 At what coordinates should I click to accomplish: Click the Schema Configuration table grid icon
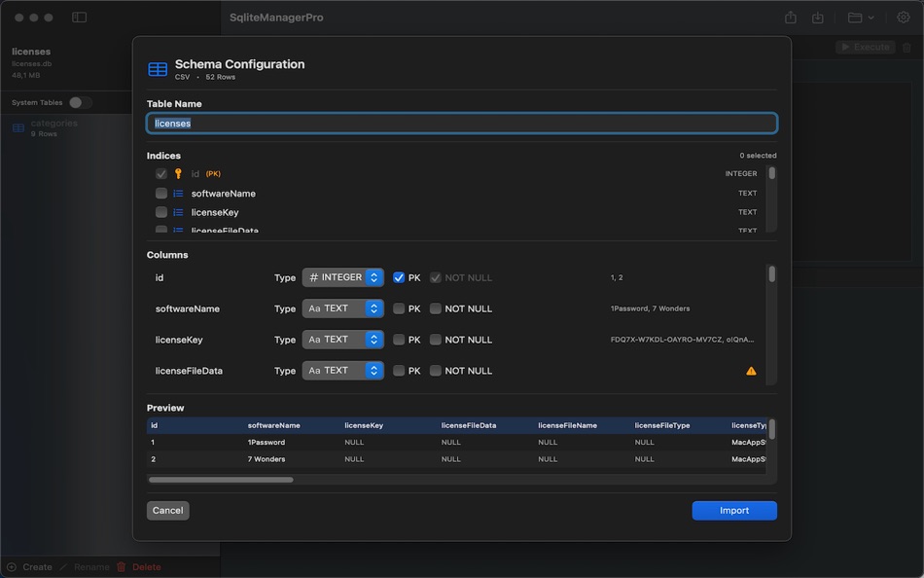157,68
